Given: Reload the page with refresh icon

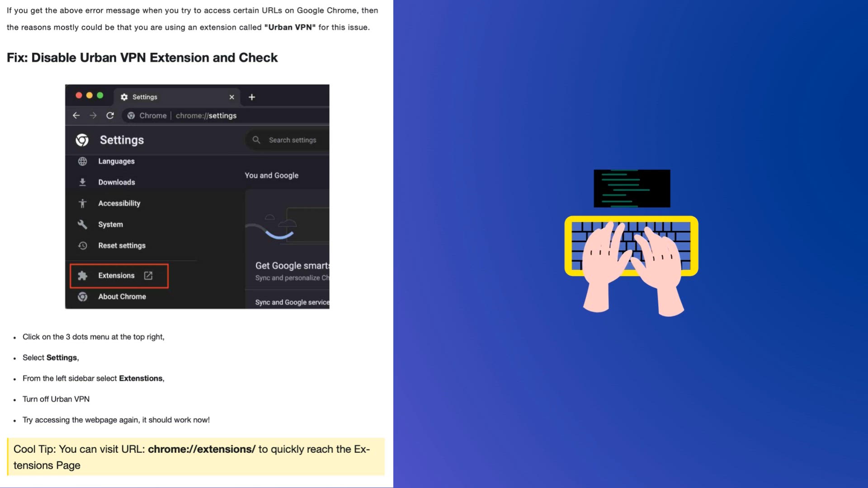Looking at the screenshot, I should (x=110, y=116).
